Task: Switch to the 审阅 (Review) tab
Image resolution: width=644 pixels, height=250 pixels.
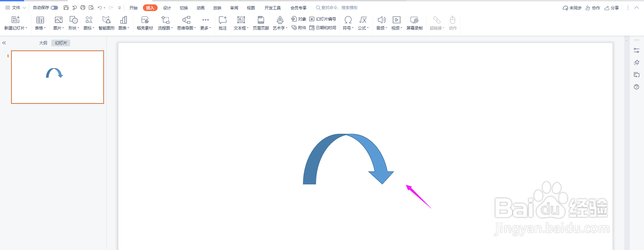Action: point(234,8)
